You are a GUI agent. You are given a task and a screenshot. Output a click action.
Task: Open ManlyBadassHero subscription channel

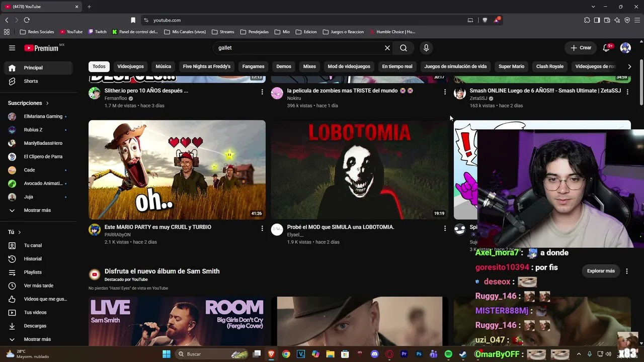39,143
